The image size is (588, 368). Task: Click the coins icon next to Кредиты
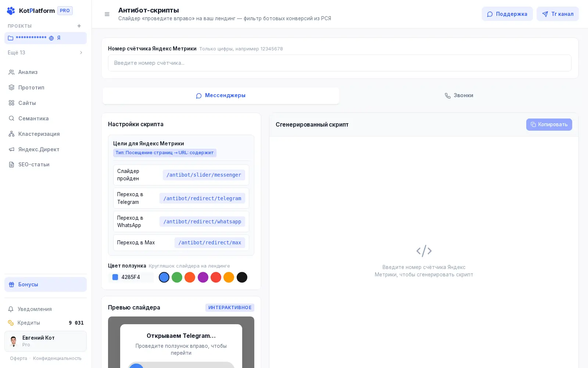tap(11, 323)
